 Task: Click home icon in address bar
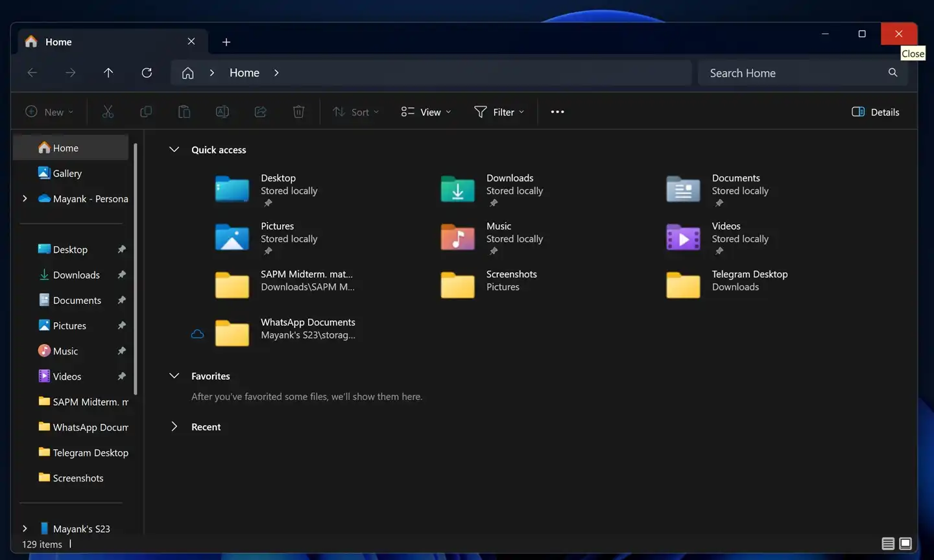click(x=187, y=73)
